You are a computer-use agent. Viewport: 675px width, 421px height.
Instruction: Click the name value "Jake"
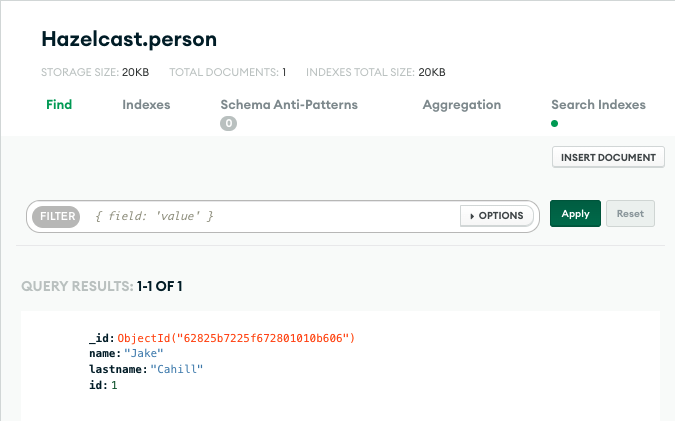[x=143, y=354]
